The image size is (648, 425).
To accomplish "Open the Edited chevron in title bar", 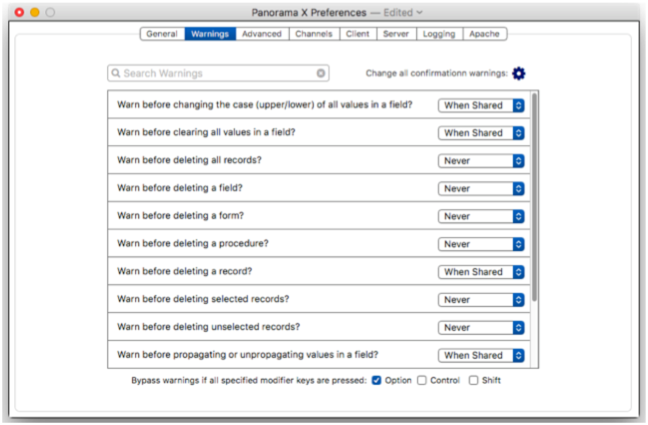I will [x=419, y=12].
